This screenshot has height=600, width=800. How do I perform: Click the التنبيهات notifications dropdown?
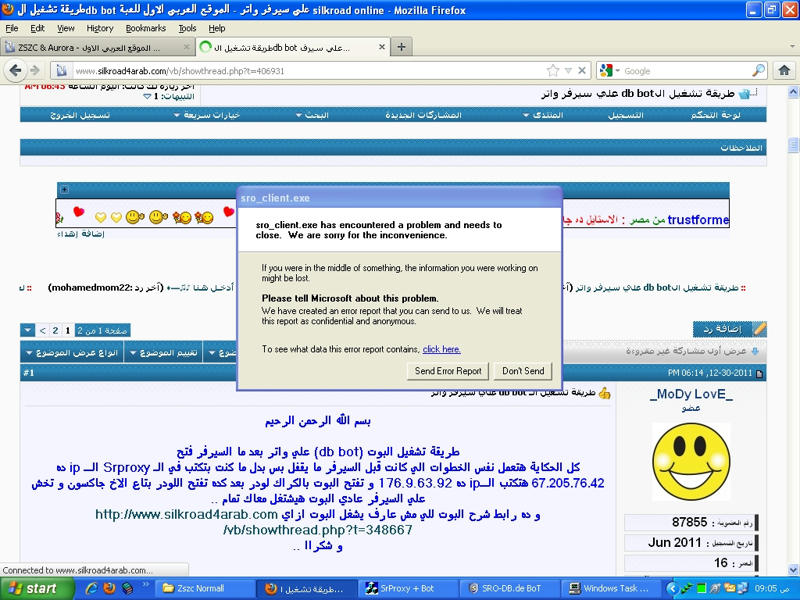click(x=170, y=96)
